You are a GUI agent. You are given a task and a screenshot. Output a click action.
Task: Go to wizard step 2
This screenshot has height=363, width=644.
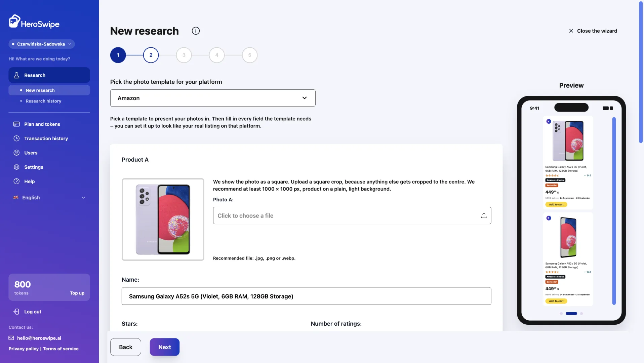point(151,55)
